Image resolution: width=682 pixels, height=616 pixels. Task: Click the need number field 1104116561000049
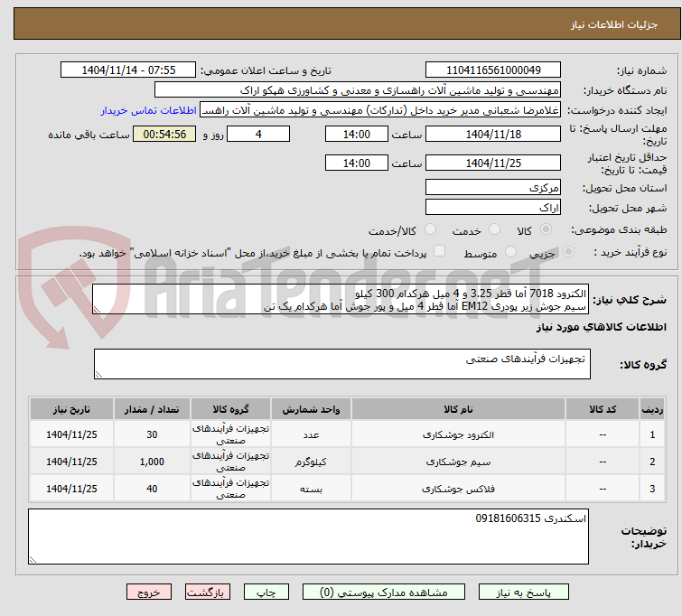[493, 70]
